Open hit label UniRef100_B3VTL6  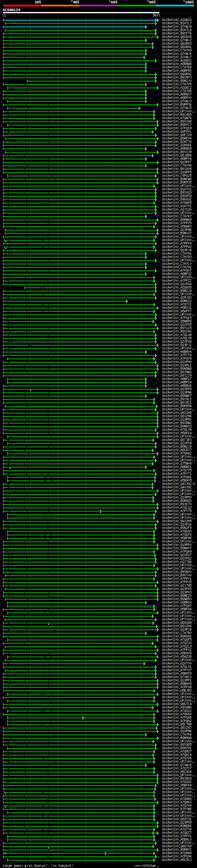(x=177, y=30)
